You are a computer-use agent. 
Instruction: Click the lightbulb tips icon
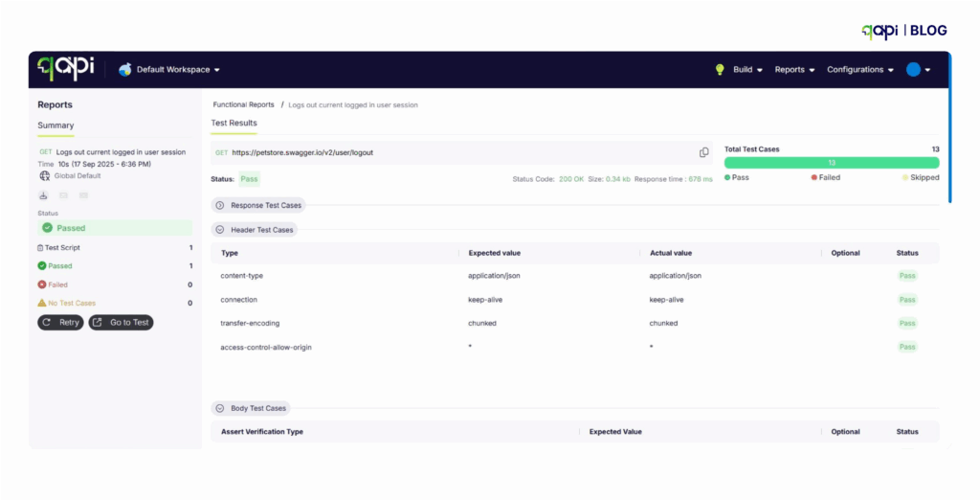[x=720, y=70]
